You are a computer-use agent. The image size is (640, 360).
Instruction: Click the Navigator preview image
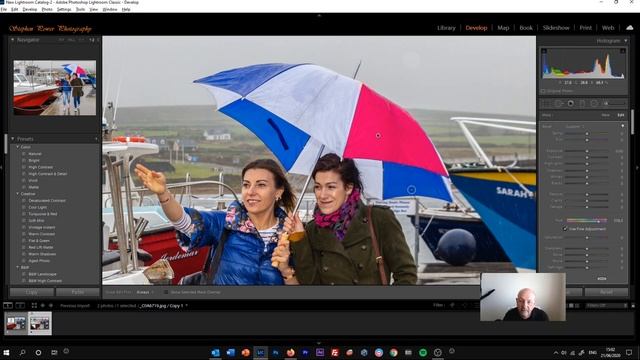[x=55, y=88]
